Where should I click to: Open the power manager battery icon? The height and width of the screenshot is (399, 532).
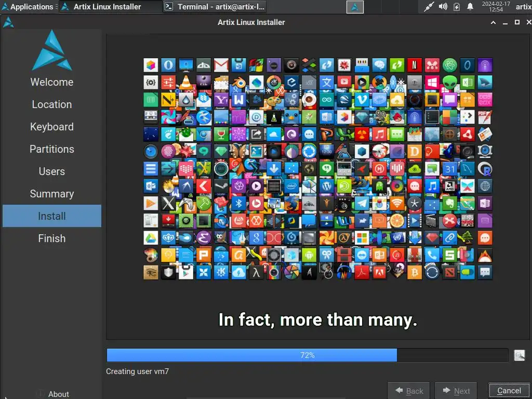[457, 7]
